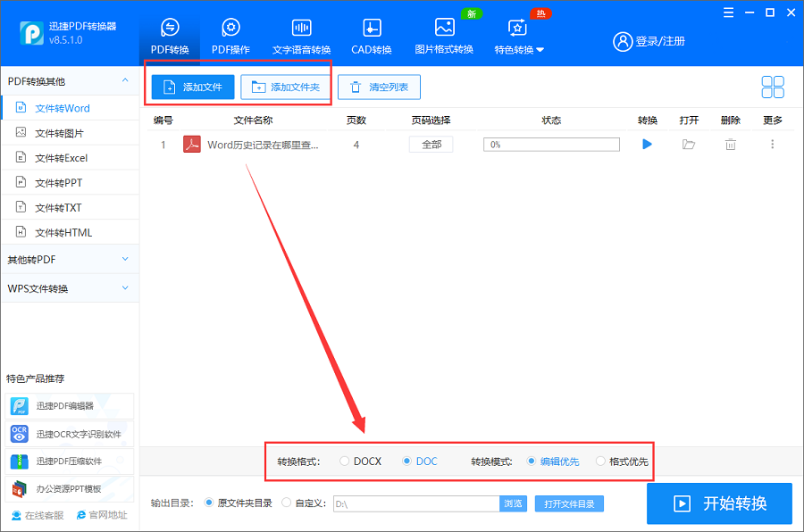Click the 打开文件目录 button
Viewport: 804px width, 532px height.
[569, 503]
